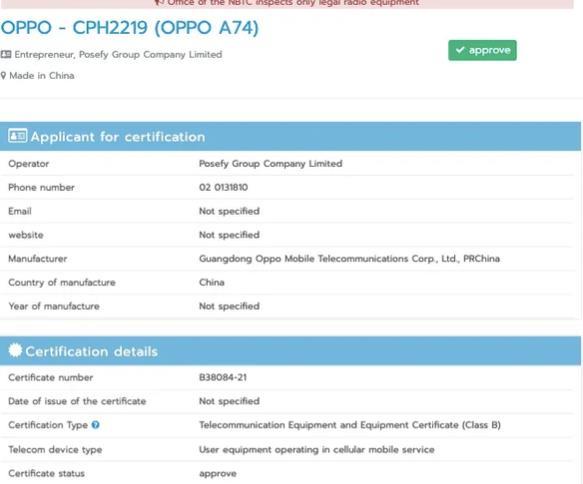Screen dimensions: 583x484
Task: Select Operator value Posefy Group Company Limited
Action: tap(271, 164)
